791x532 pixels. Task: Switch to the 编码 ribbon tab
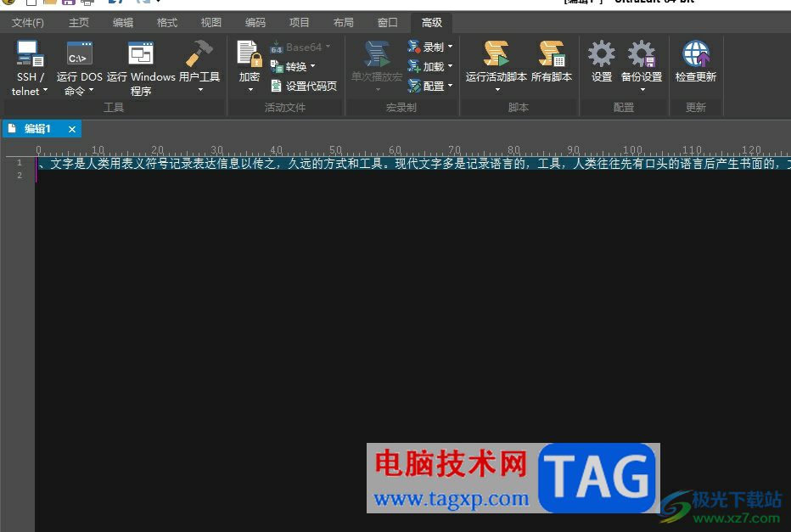click(255, 23)
